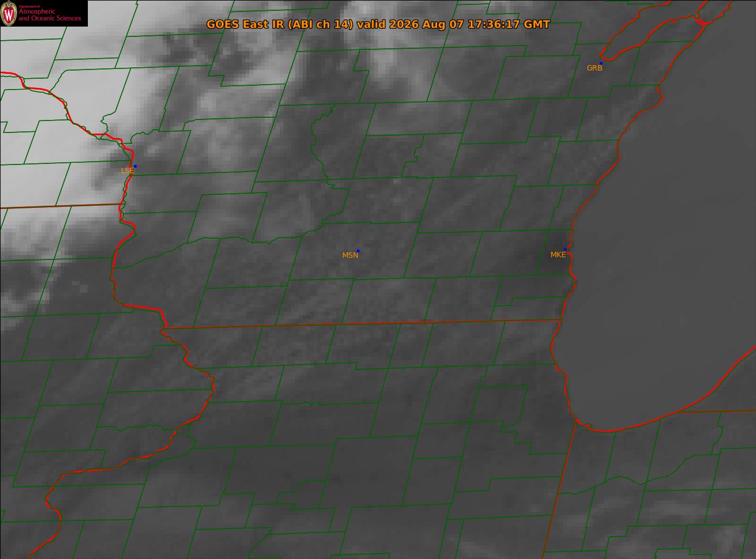Click the blue dot marker at LSE
756x559 pixels.
tap(135, 166)
